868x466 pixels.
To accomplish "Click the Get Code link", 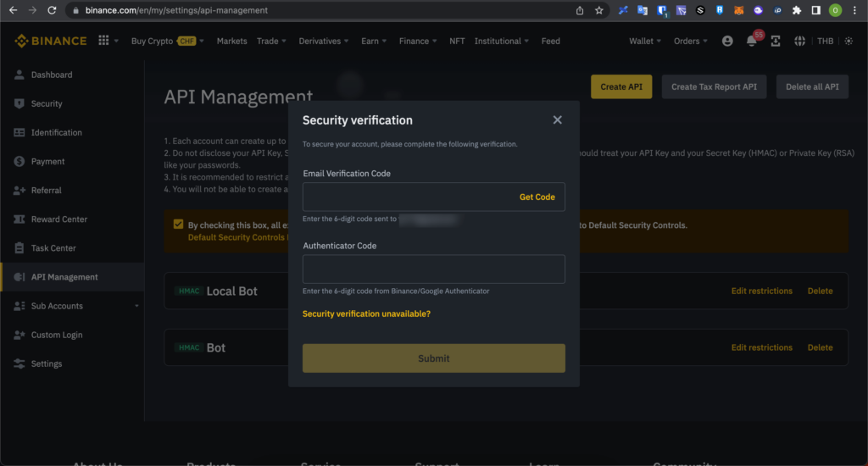I will point(537,197).
